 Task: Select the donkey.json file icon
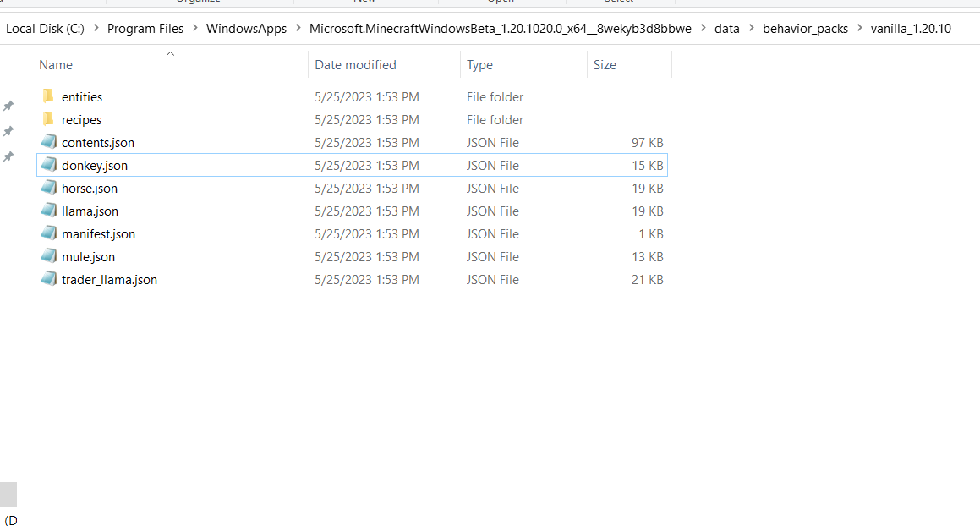coord(49,165)
